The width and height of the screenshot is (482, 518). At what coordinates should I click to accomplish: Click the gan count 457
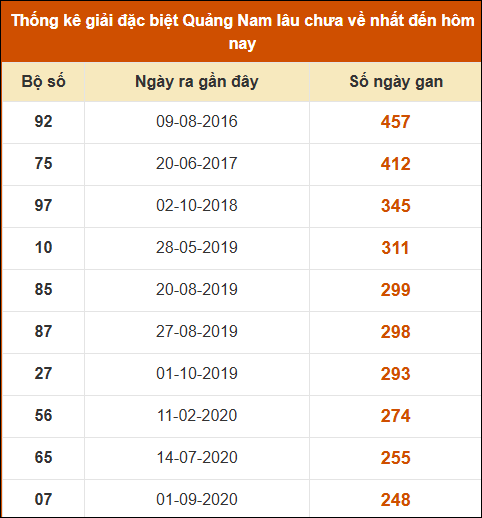(x=395, y=122)
